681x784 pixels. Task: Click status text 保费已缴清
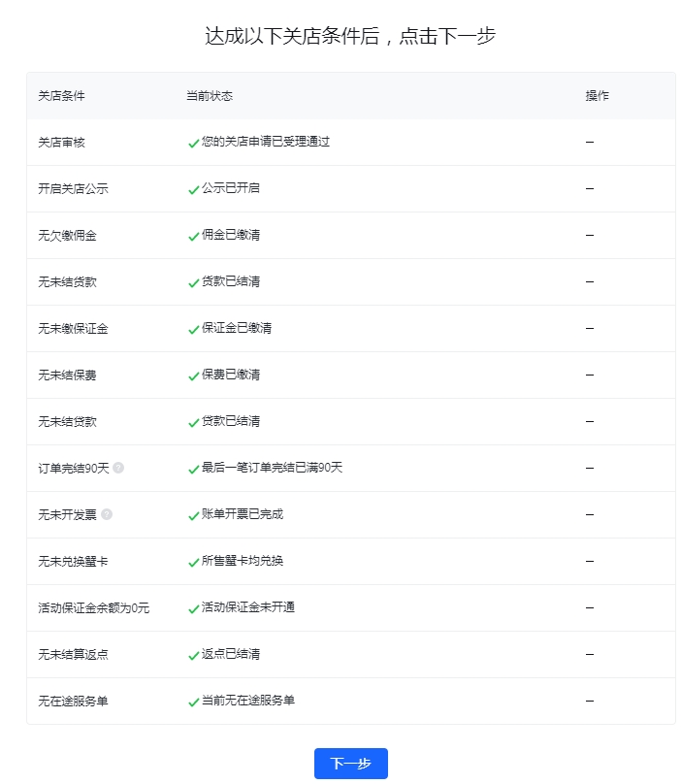pos(231,374)
